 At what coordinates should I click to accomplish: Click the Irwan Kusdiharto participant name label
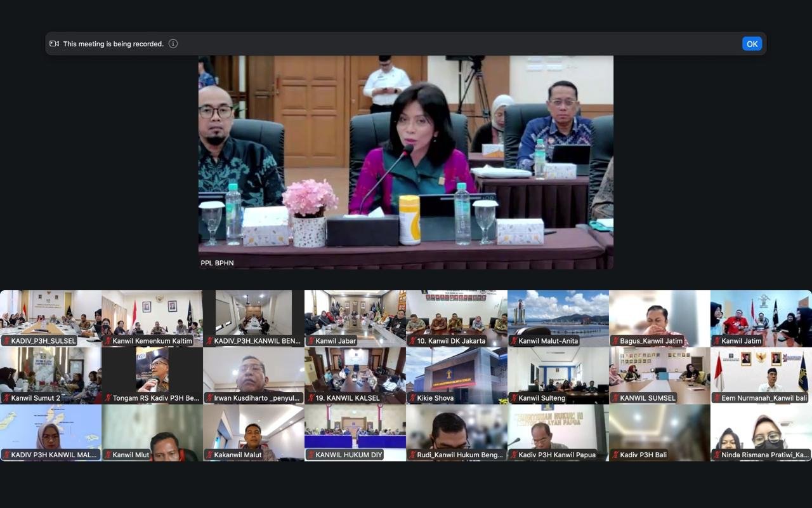[252, 398]
